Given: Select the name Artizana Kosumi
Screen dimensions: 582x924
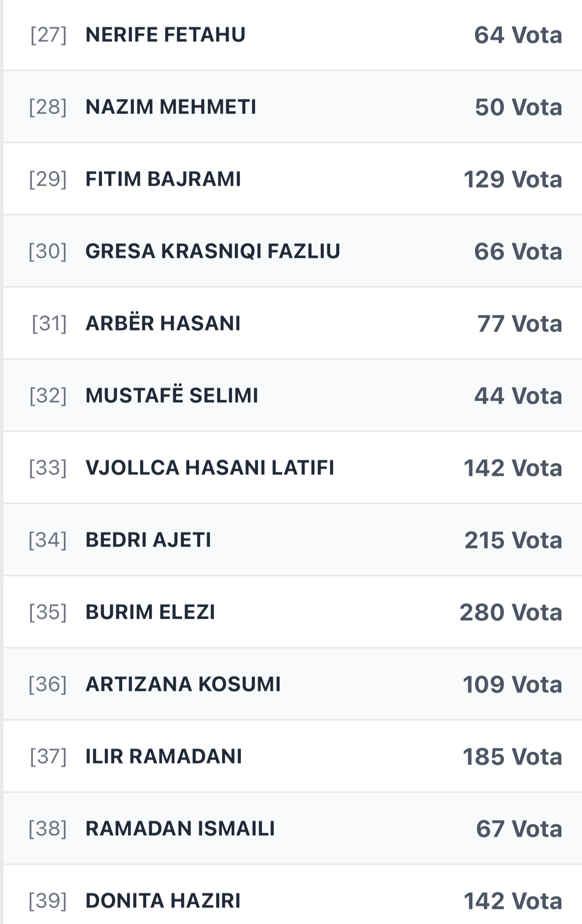Looking at the screenshot, I should pyautogui.click(x=183, y=684).
